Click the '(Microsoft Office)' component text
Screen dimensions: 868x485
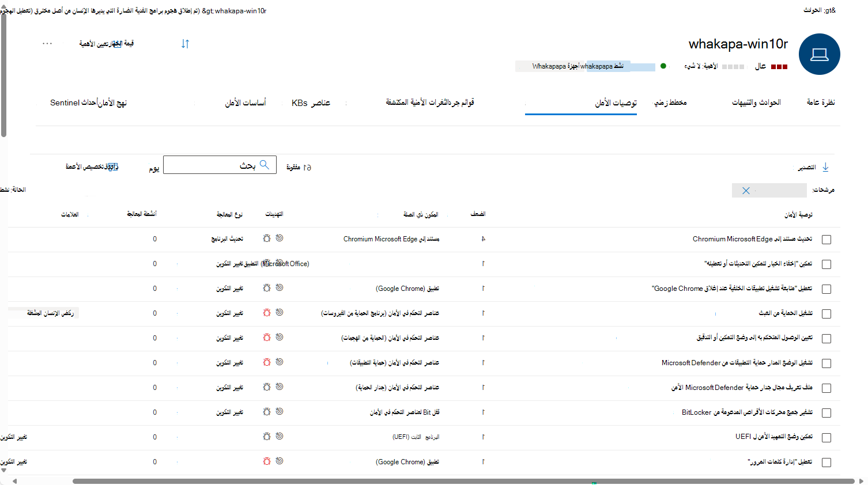285,264
